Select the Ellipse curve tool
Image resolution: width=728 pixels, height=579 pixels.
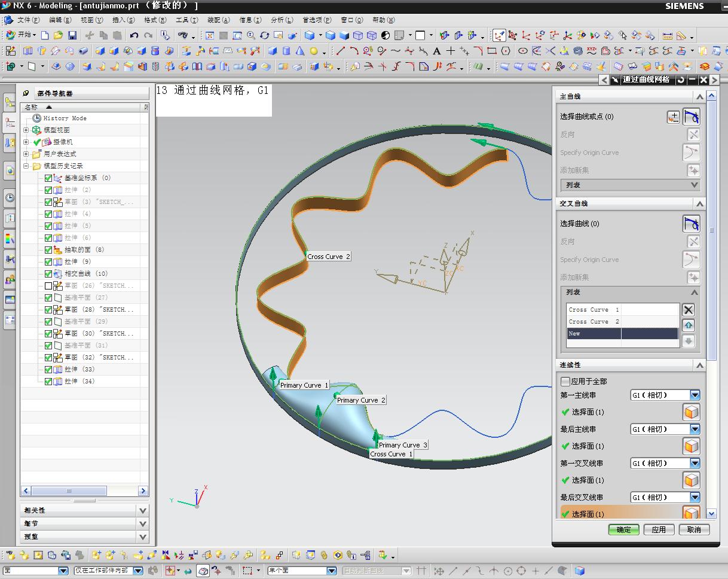523,51
